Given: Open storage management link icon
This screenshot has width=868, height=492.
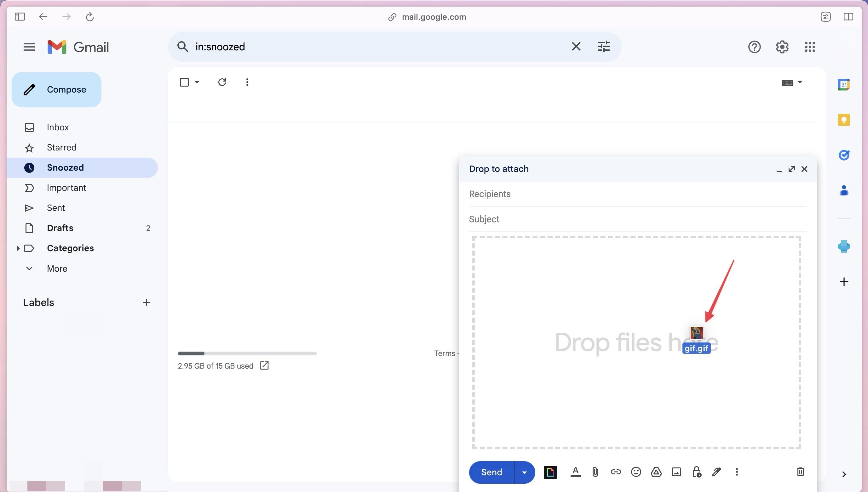Looking at the screenshot, I should (264, 366).
